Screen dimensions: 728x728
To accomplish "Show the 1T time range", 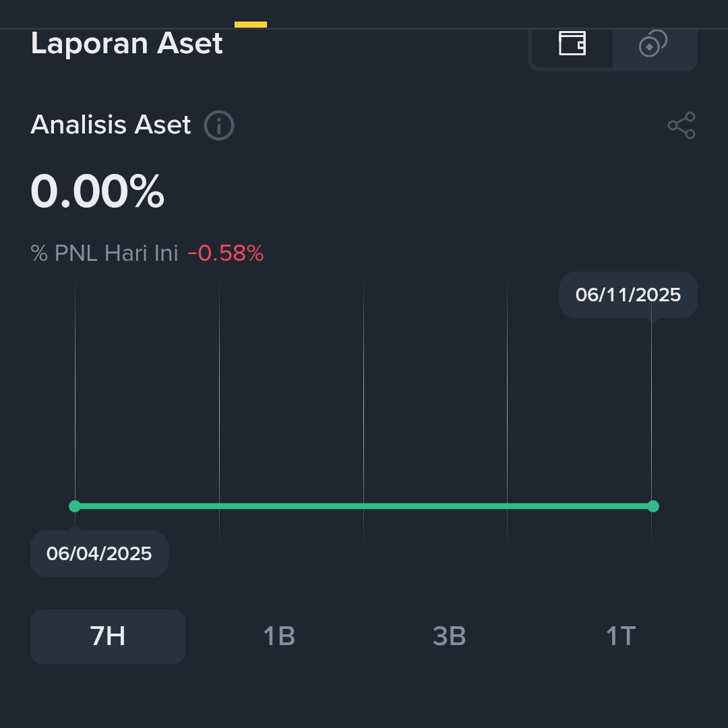I will click(621, 636).
